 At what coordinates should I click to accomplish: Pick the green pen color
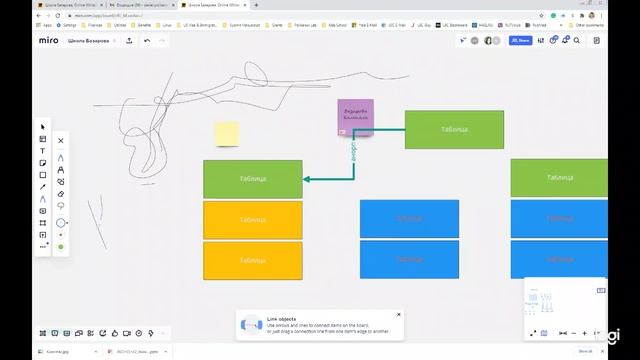pyautogui.click(x=61, y=247)
